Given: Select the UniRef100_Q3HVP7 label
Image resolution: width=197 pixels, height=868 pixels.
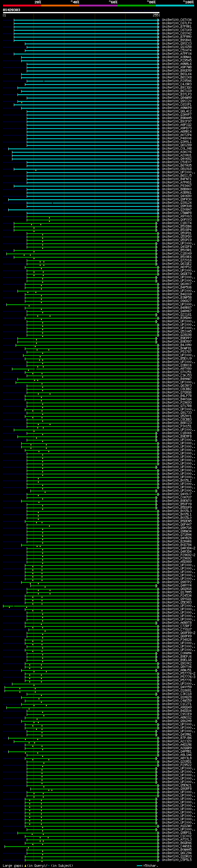Looking at the screenshot, I should tap(176, 115).
